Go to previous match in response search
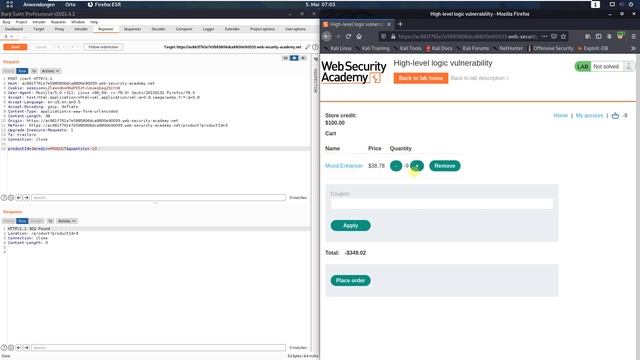Screen dimensions: 640x360 coord(19,347)
